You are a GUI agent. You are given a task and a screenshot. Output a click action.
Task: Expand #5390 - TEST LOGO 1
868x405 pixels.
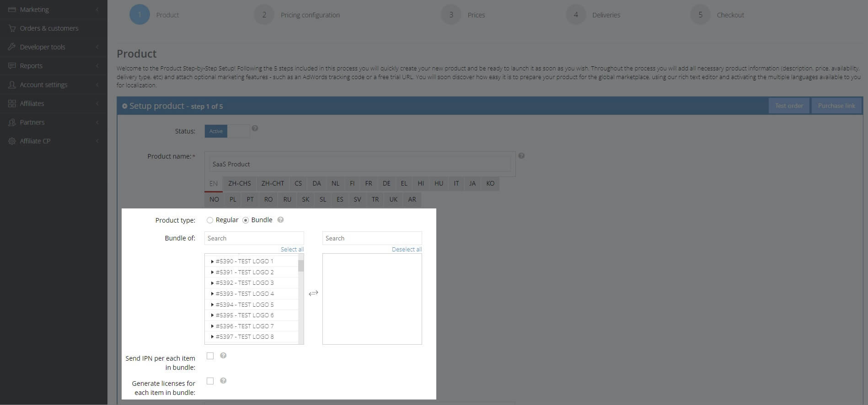tap(212, 261)
